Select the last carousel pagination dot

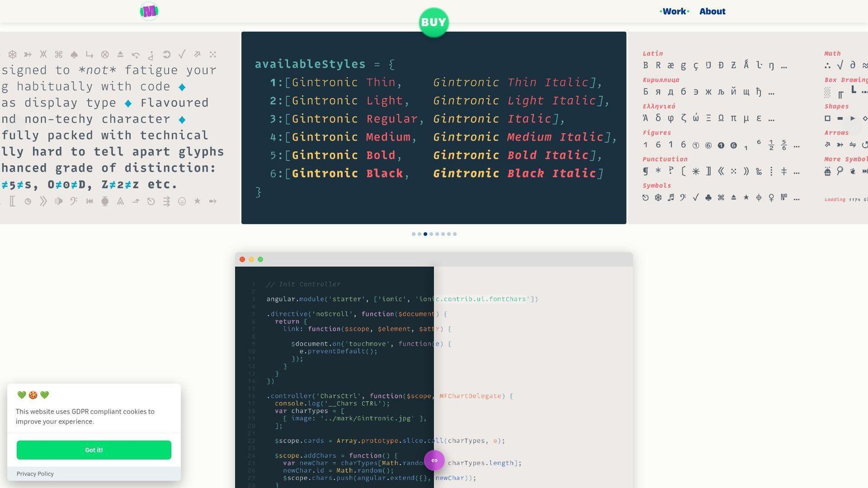click(455, 234)
